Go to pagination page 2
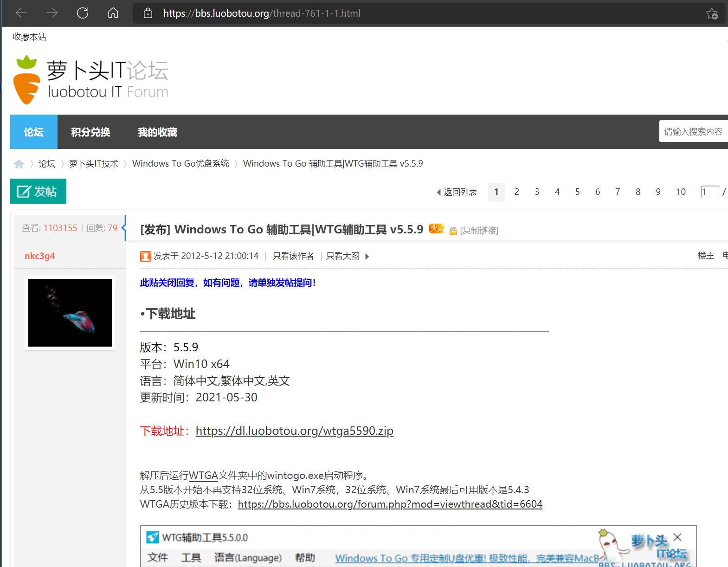This screenshot has width=728, height=567. click(516, 192)
